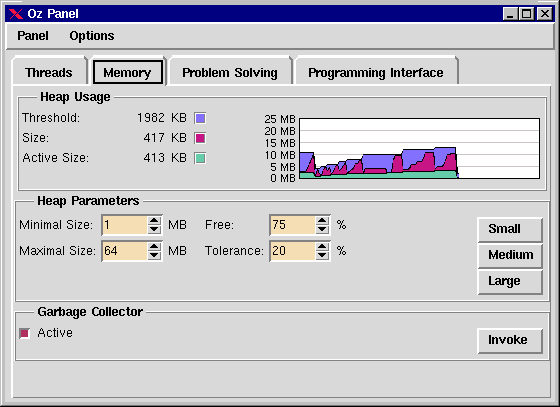This screenshot has width=560, height=407.
Task: Open the Options menu
Action: pos(92,36)
